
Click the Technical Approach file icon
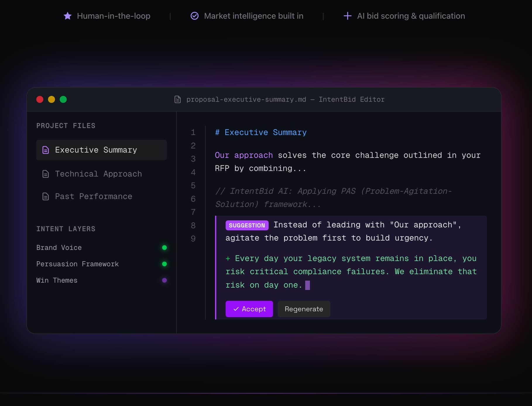pos(46,174)
